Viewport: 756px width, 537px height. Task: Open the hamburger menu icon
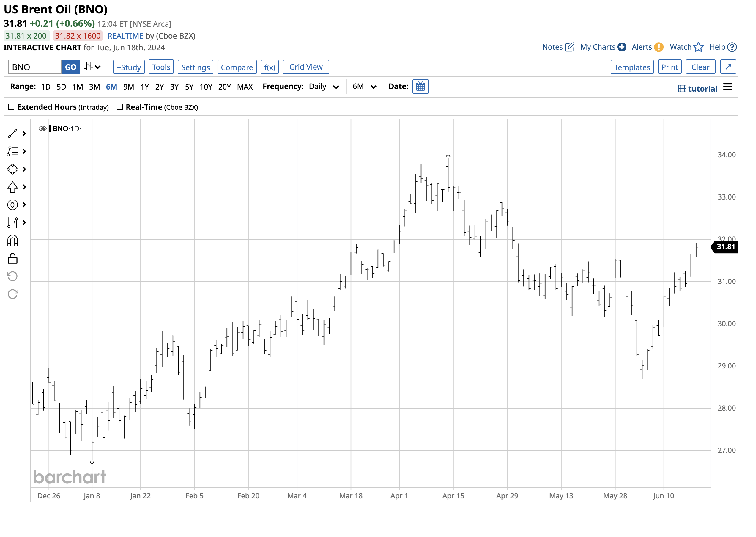coord(727,87)
